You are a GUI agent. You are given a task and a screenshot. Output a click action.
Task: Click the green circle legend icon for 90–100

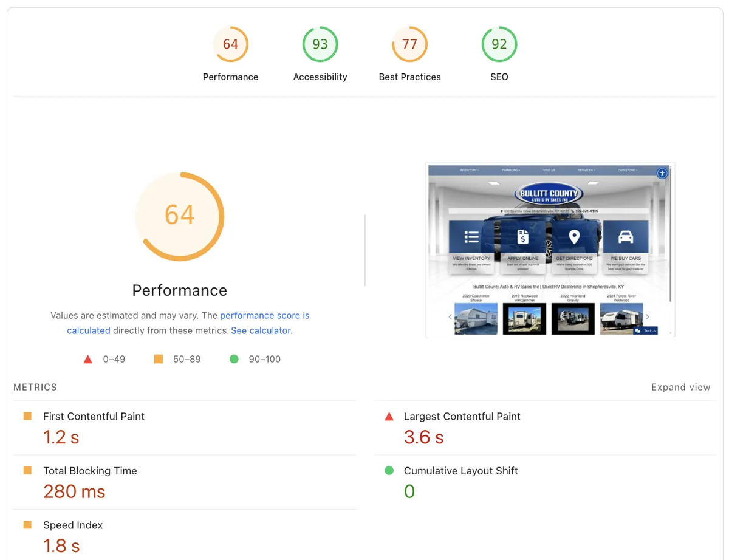[234, 359]
